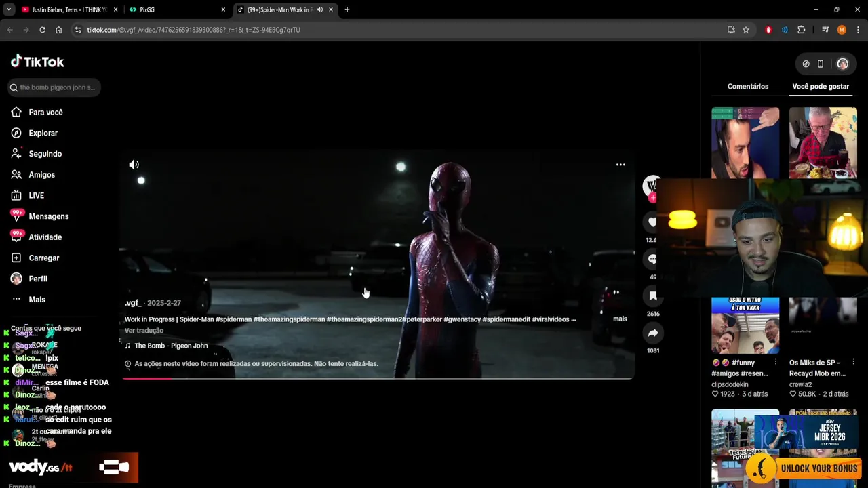
Task: Click the circular coin icon in top right
Action: (x=806, y=64)
